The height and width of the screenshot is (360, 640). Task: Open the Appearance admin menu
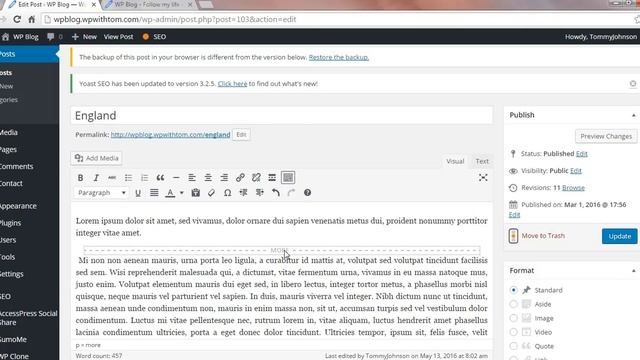[x=18, y=206]
